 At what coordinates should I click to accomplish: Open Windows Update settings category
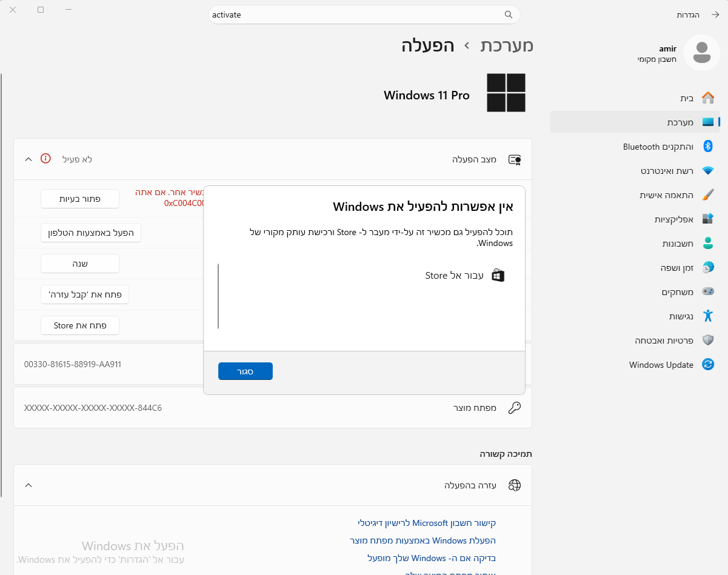pos(635,365)
